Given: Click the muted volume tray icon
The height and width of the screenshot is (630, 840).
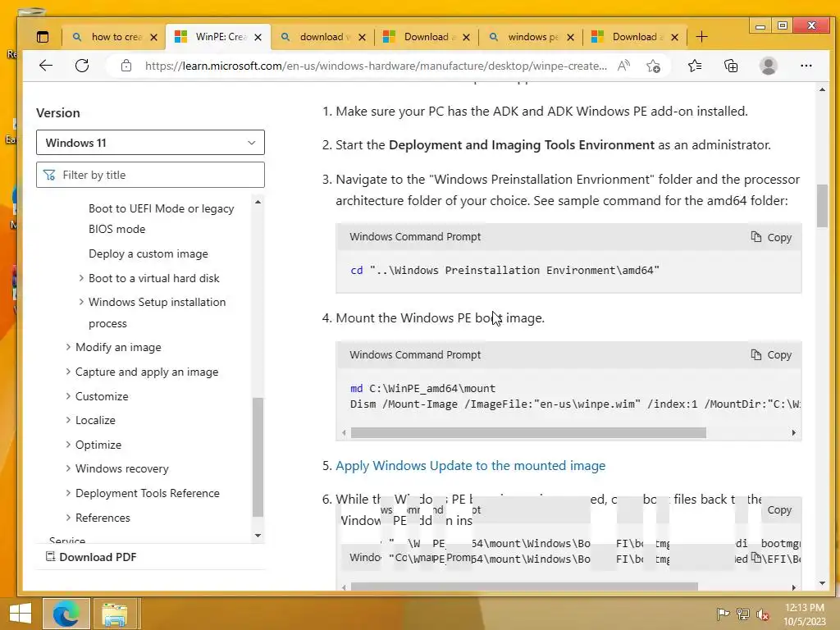Looking at the screenshot, I should (x=763, y=614).
